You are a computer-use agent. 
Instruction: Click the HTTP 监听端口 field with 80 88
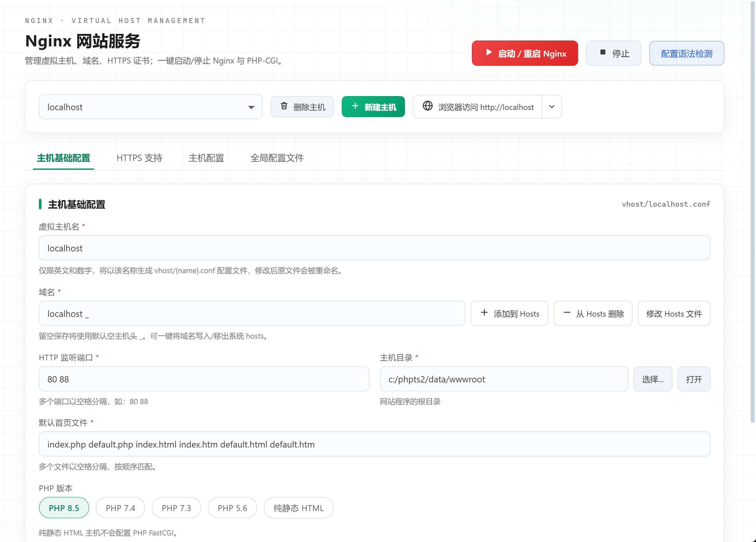click(204, 379)
